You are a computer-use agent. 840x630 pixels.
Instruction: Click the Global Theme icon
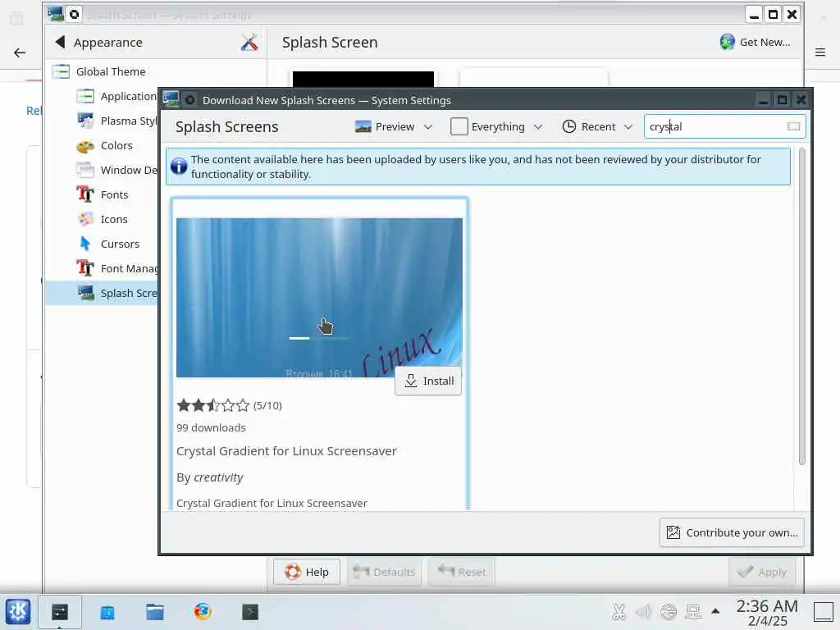[61, 72]
